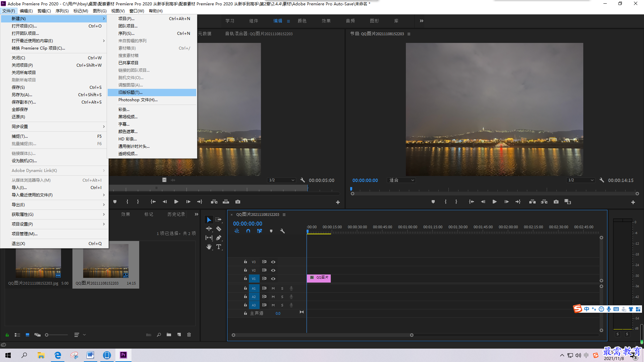Image resolution: width=644 pixels, height=362 pixels.
Task: Open 历史记录 panel tab
Action: 176,214
